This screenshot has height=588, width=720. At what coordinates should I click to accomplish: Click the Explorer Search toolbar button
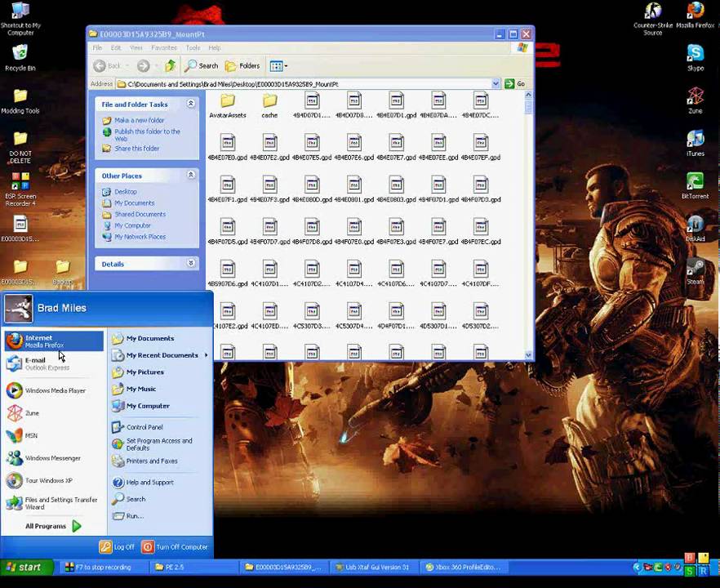click(201, 66)
